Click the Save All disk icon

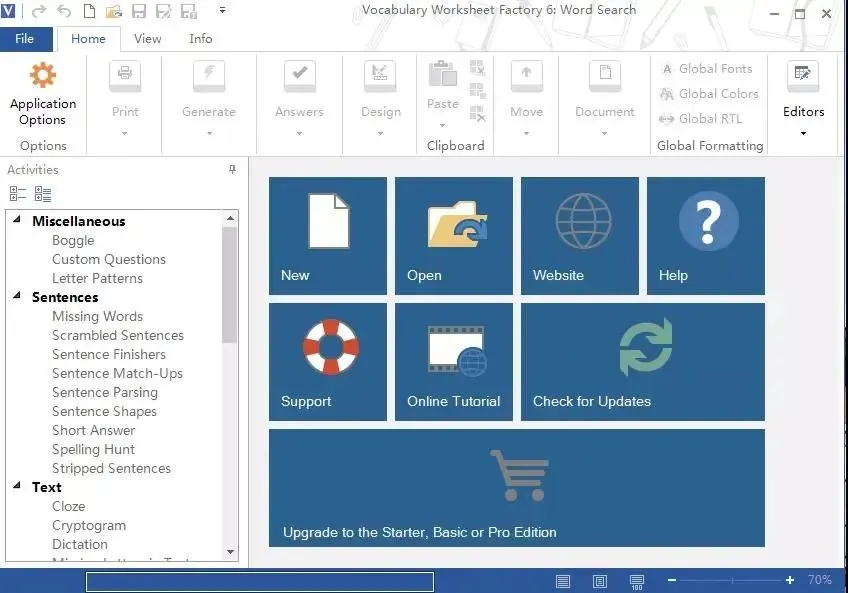[x=189, y=11]
